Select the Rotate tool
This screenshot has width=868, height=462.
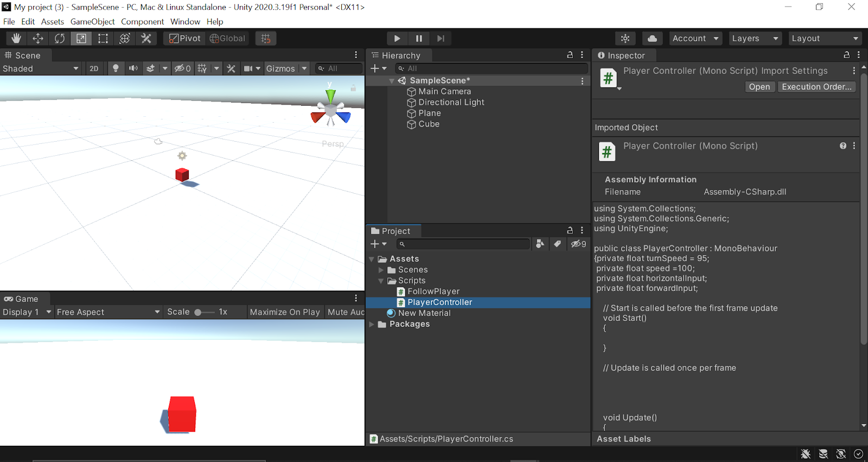60,39
